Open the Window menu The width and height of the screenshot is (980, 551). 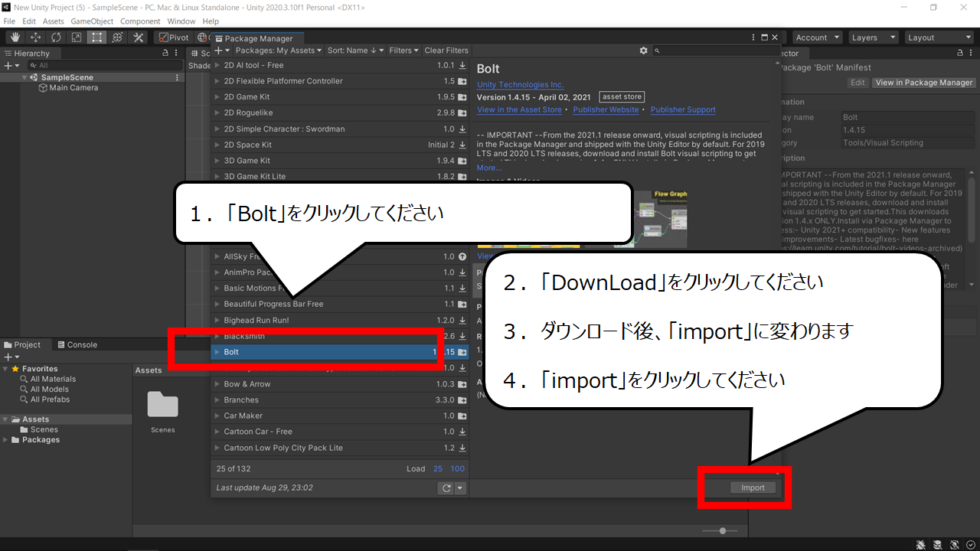181,21
